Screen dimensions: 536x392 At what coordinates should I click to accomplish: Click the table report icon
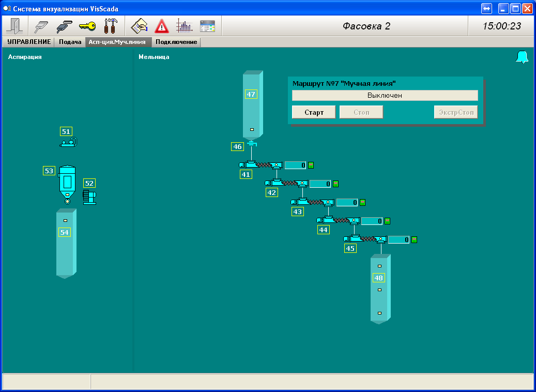click(207, 26)
